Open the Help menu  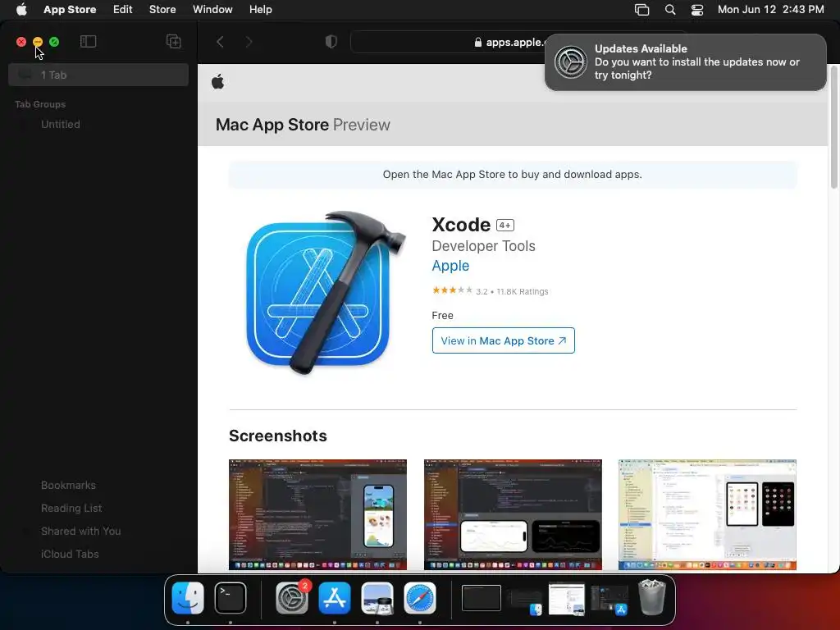[x=260, y=10]
